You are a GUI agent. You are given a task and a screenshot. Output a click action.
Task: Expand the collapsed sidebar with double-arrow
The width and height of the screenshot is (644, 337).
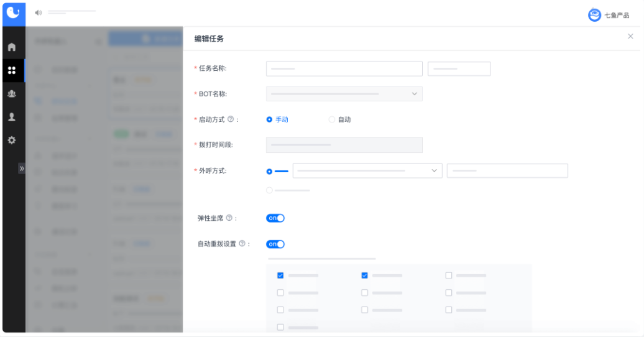click(22, 168)
